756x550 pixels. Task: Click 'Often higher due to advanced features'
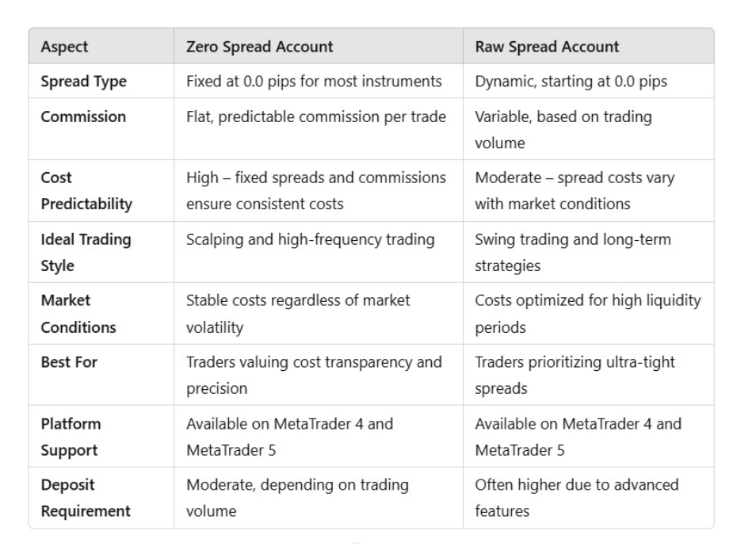click(577, 498)
